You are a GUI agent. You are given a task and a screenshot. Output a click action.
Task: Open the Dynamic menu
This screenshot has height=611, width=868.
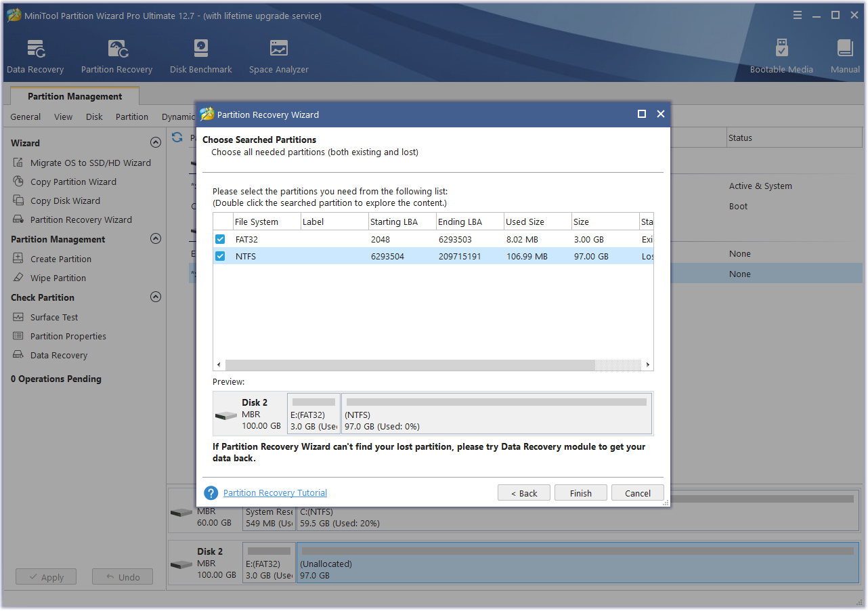[x=178, y=117]
